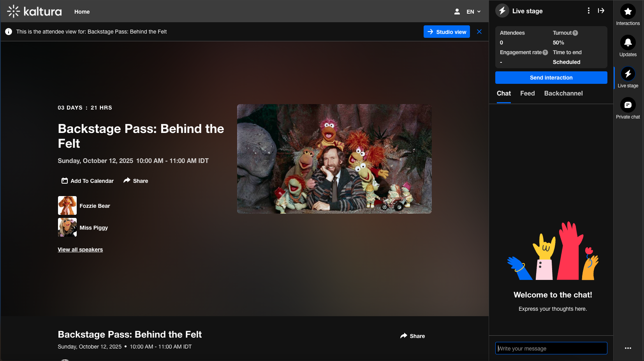The image size is (644, 361).
Task: Open Miss Piggy speaker avatar
Action: click(67, 227)
